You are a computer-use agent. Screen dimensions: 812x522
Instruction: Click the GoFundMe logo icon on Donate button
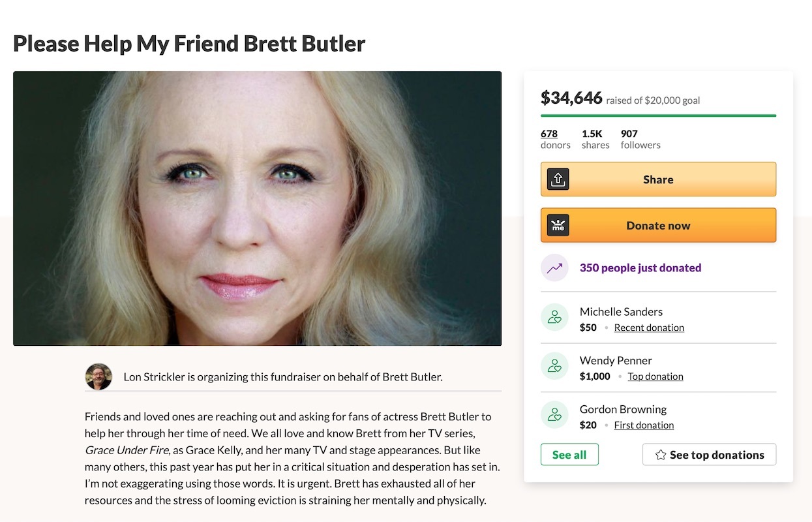[x=558, y=224]
